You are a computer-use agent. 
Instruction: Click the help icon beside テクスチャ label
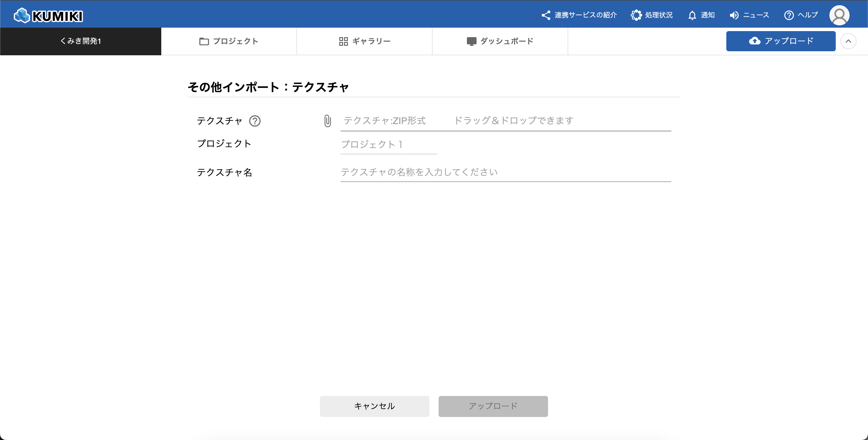point(255,121)
